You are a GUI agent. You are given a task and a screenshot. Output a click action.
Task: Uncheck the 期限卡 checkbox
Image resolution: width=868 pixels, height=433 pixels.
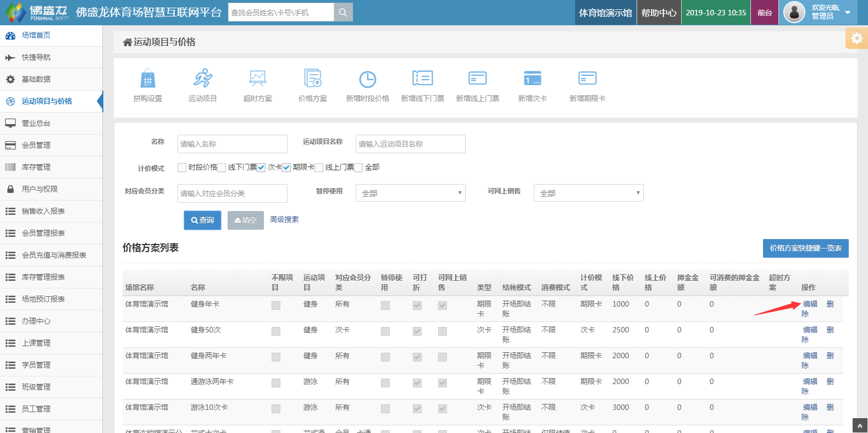point(286,168)
